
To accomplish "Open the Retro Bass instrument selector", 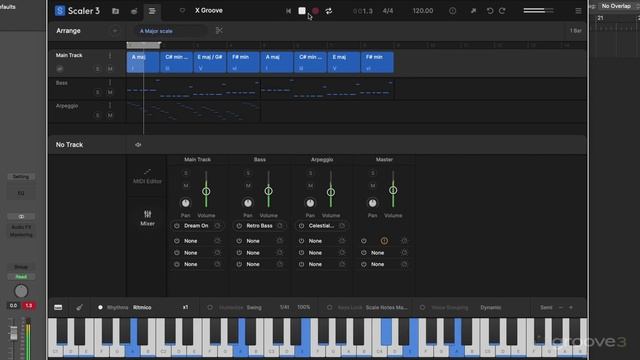I will pyautogui.click(x=259, y=226).
